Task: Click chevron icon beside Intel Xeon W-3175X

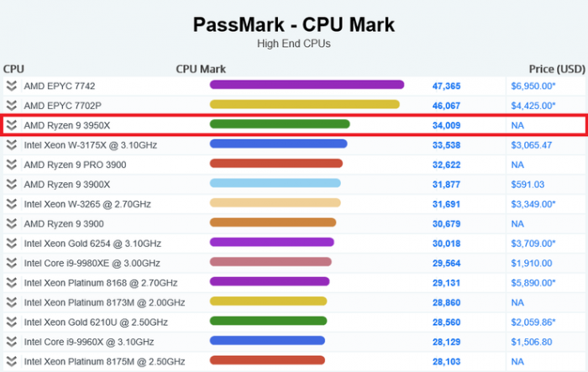Action: (x=12, y=144)
